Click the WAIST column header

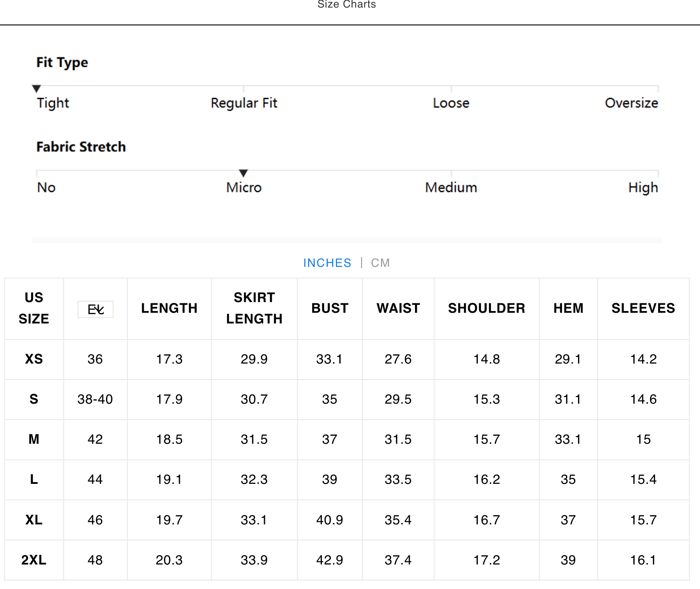398,308
